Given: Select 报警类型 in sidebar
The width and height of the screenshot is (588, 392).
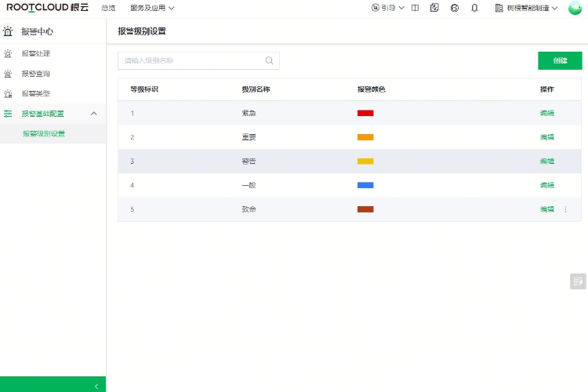Looking at the screenshot, I should click(36, 93).
